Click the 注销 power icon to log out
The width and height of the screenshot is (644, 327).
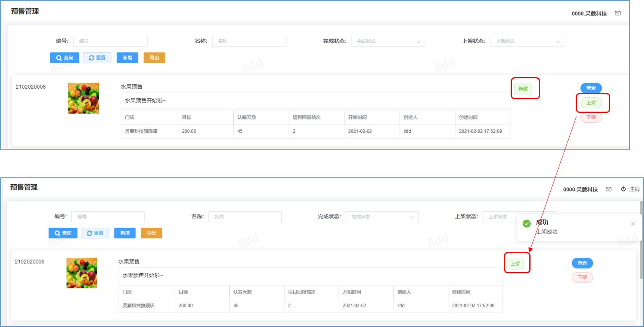pos(623,189)
